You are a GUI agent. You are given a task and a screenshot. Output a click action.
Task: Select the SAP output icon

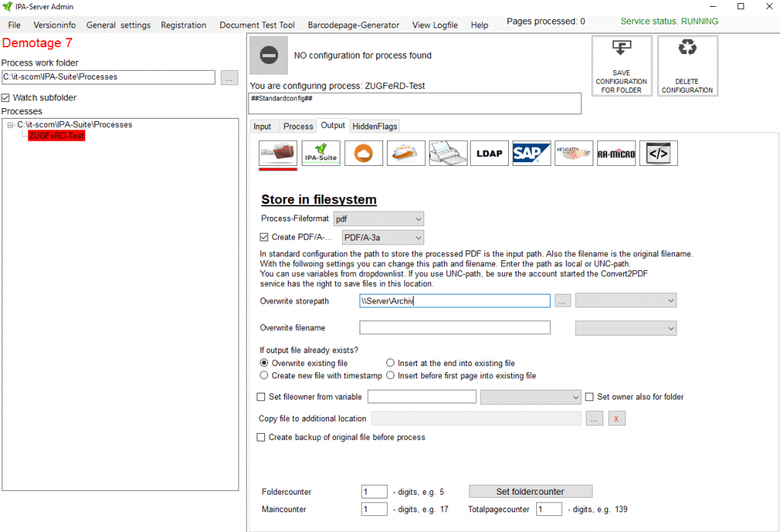pyautogui.click(x=531, y=153)
